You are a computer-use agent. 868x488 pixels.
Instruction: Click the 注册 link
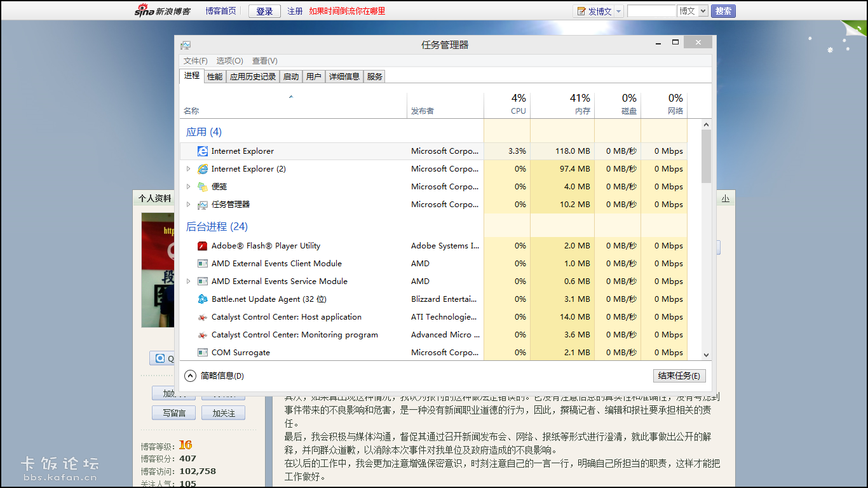[x=295, y=11]
